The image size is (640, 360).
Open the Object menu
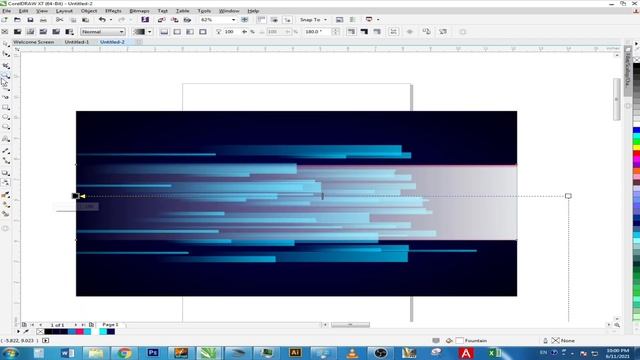tap(89, 11)
